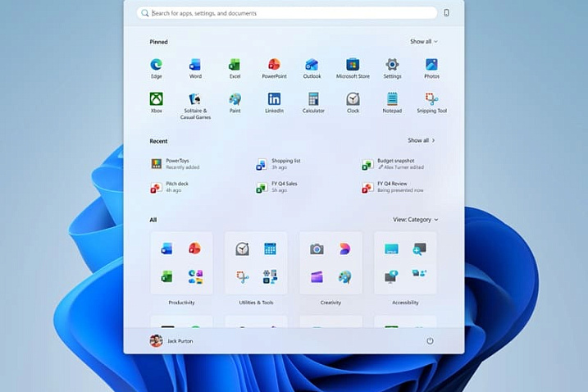Launch the Microsoft Store app
The width and height of the screenshot is (588, 392).
click(353, 68)
